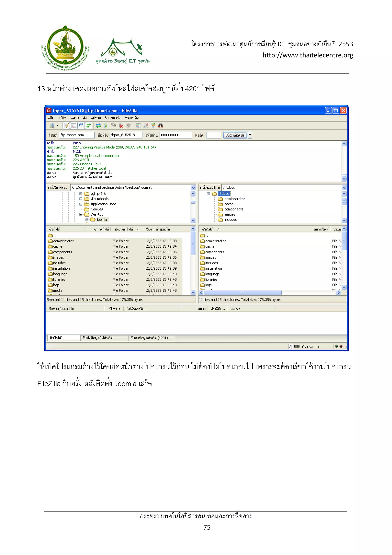The height and width of the screenshot is (555, 392).
Task: Sort local files by ใช้งานล่าสุดเมื่อ column
Action: (x=162, y=229)
